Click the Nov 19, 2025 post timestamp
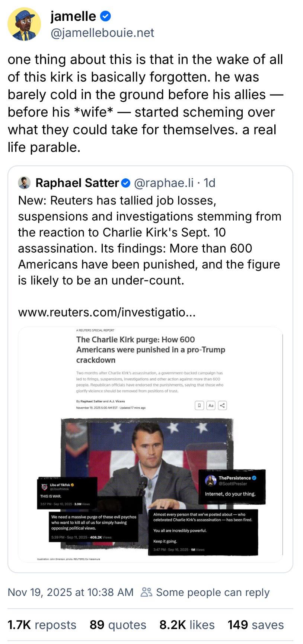The height and width of the screenshot is (644, 303). [x=70, y=592]
